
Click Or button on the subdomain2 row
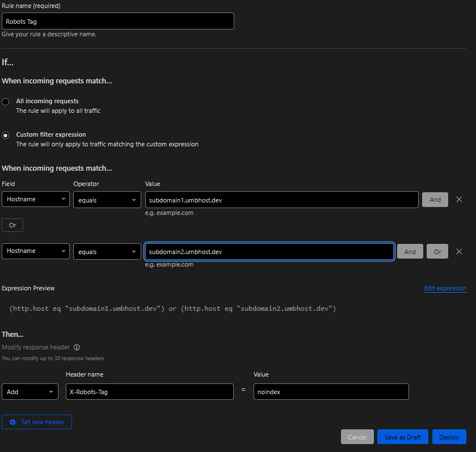point(437,251)
